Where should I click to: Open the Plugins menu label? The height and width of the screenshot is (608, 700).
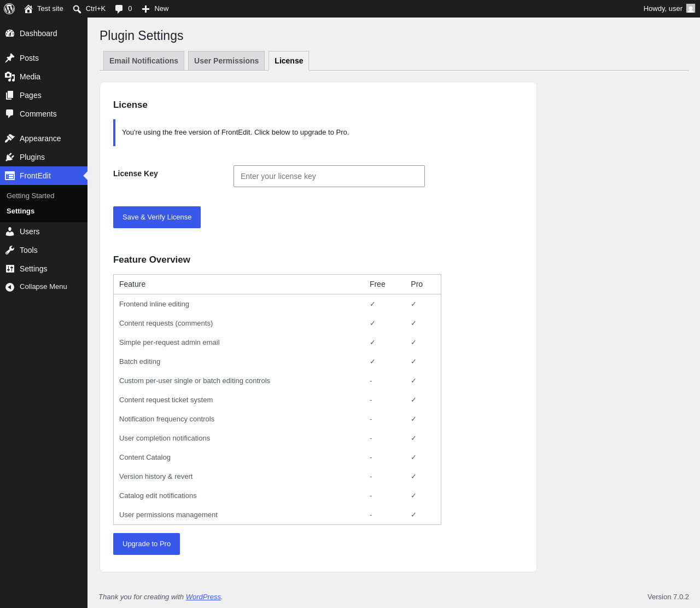[32, 157]
